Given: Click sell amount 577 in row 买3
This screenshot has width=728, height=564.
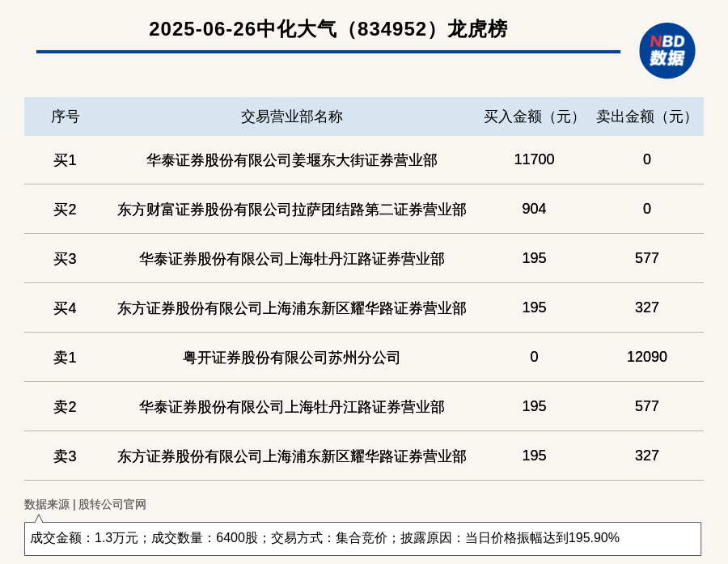Looking at the screenshot, I should 647,258.
